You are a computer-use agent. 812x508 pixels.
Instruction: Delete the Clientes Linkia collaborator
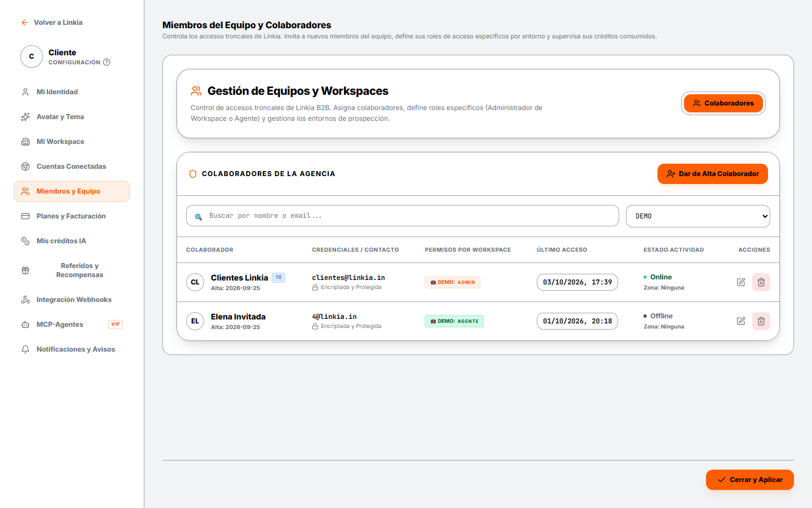click(761, 282)
